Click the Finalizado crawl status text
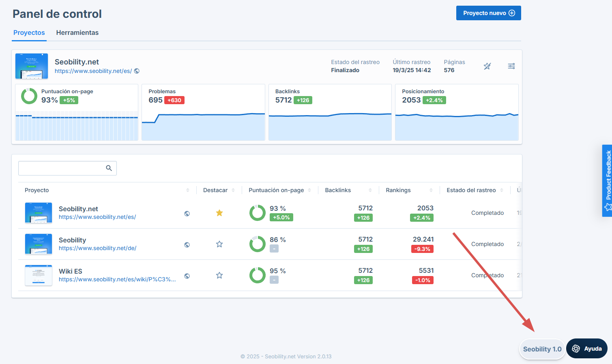 pyautogui.click(x=345, y=70)
